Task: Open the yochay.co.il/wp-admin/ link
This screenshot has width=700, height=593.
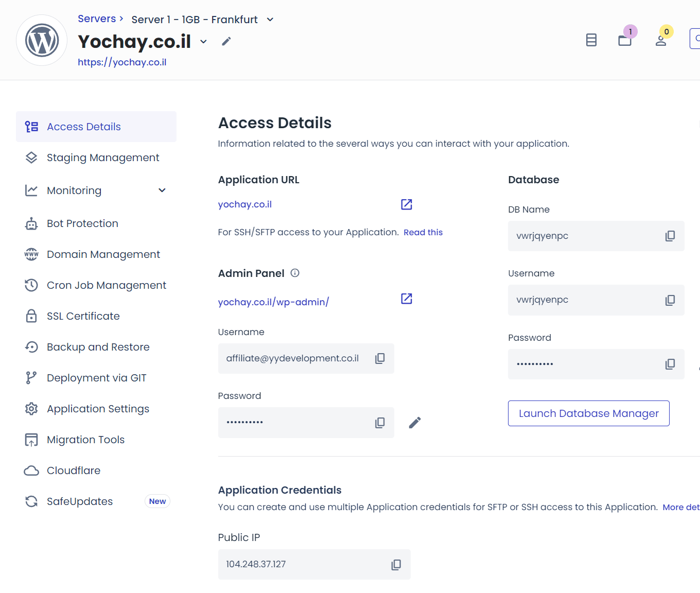Action: 273,302
